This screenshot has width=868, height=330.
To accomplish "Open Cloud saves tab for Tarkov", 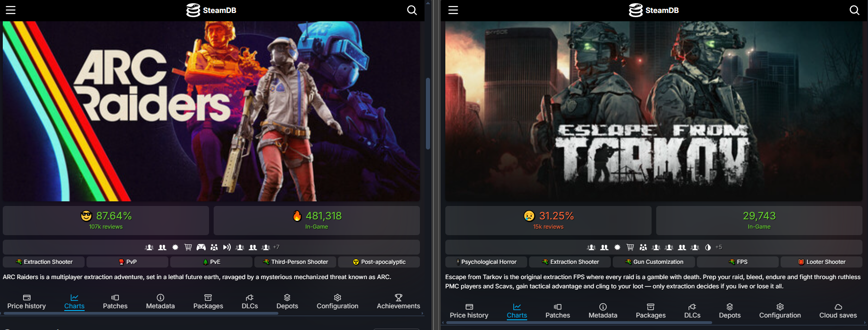I will tap(838, 311).
